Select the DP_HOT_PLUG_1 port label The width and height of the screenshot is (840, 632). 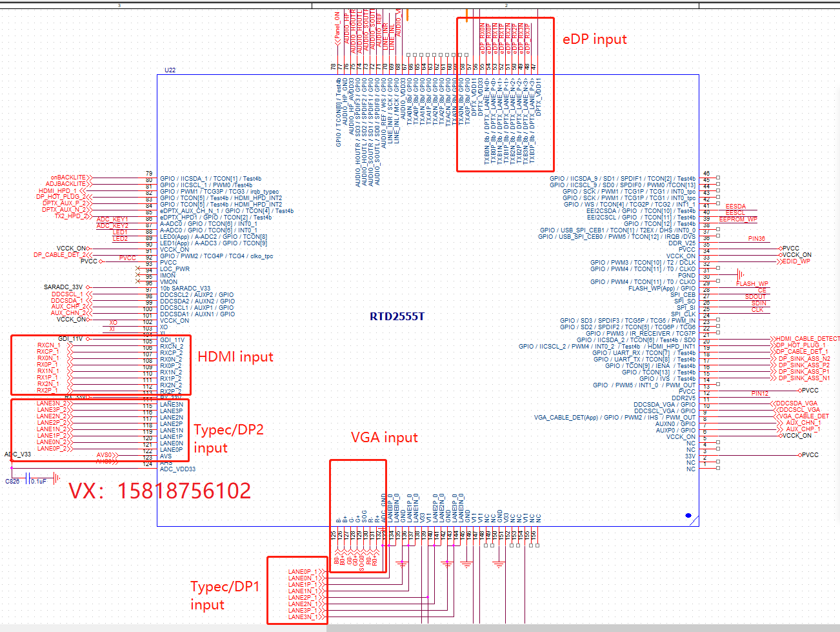801,345
